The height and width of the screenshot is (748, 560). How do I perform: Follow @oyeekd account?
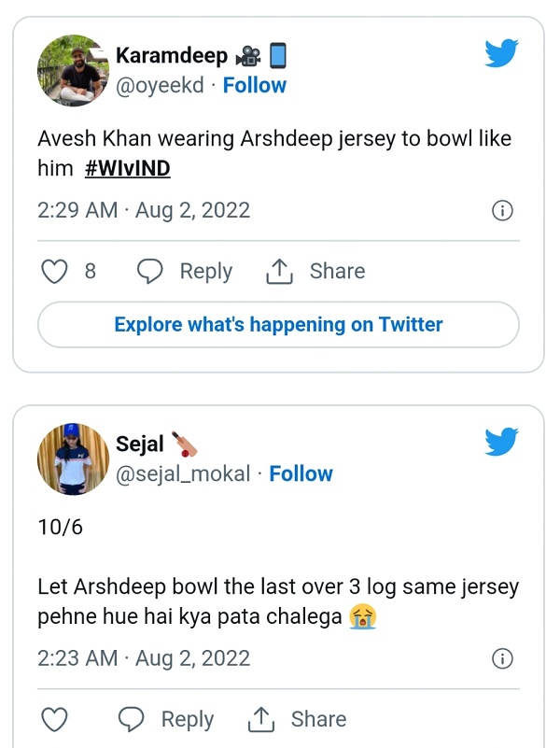pos(254,85)
